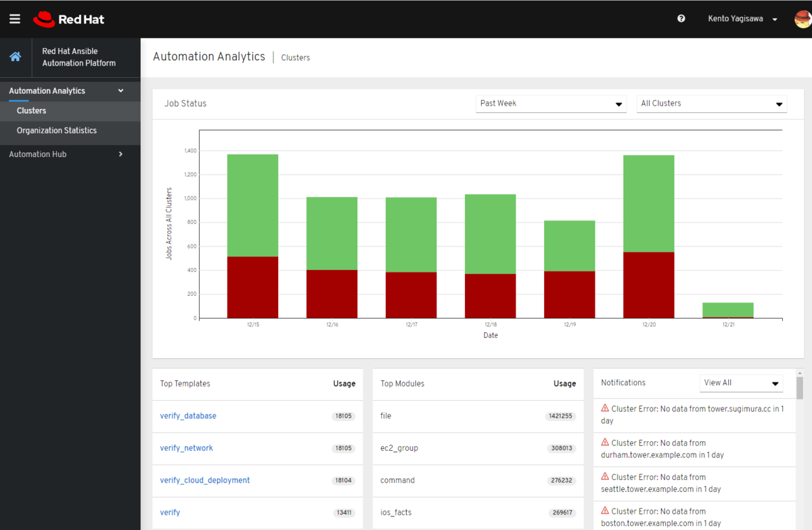This screenshot has height=530, width=812.
Task: Click the red failed bar for 12/16
Action: tap(332, 294)
